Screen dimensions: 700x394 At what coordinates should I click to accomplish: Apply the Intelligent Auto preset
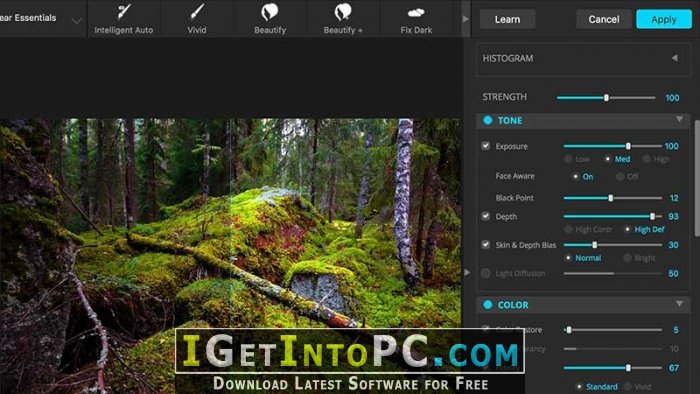coord(124,19)
